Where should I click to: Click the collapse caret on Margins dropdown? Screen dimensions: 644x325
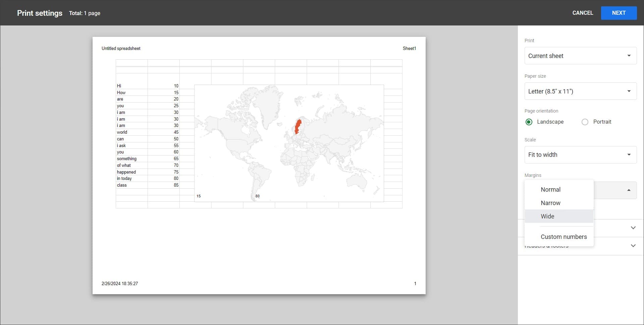pyautogui.click(x=629, y=190)
